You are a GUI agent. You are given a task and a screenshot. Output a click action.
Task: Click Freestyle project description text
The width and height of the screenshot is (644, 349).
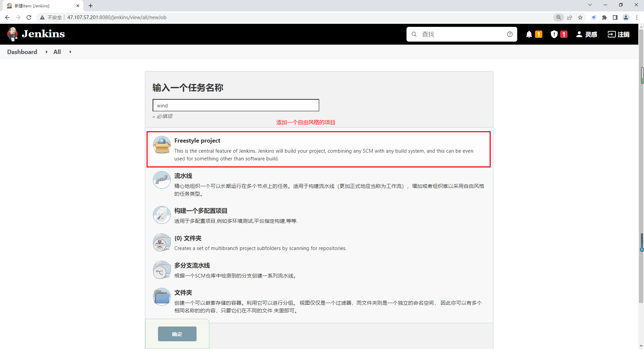coord(324,155)
